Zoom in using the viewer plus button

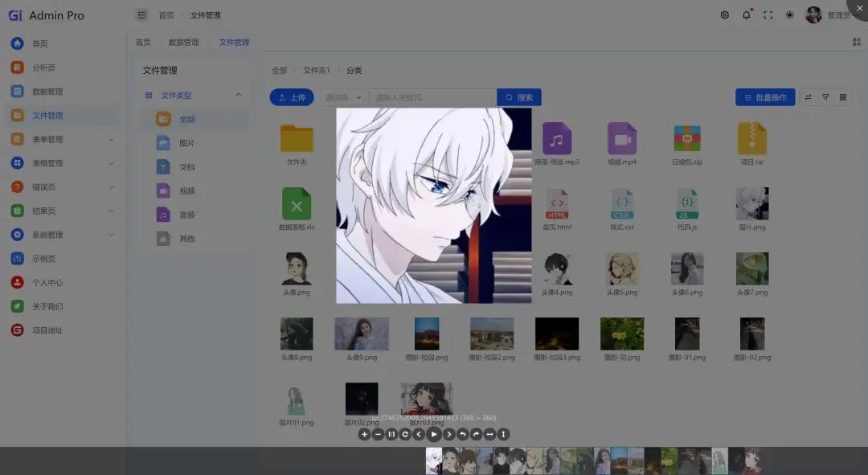(x=364, y=435)
